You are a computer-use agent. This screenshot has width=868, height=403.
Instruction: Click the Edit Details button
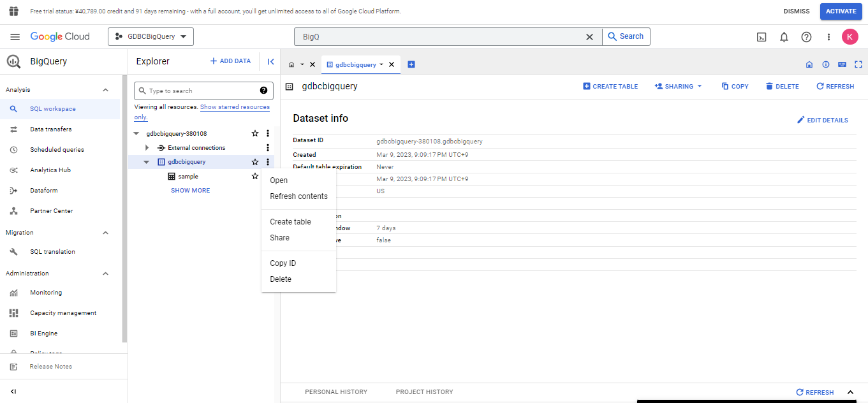coord(822,120)
